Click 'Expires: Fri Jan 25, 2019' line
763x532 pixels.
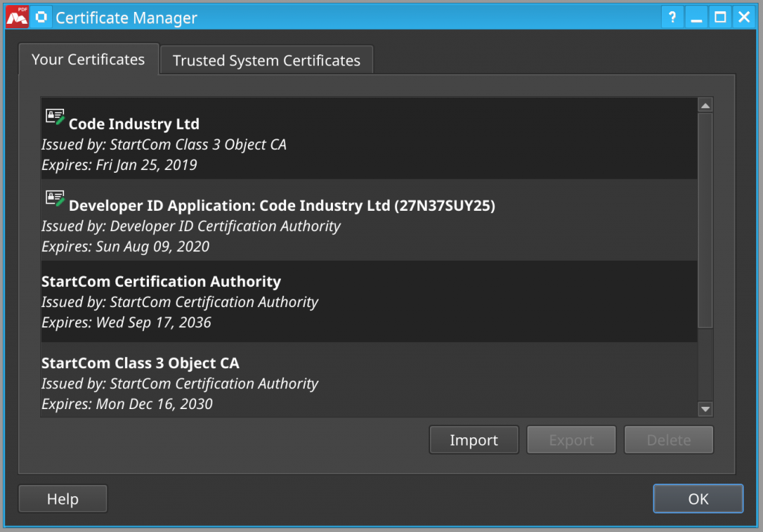point(119,165)
